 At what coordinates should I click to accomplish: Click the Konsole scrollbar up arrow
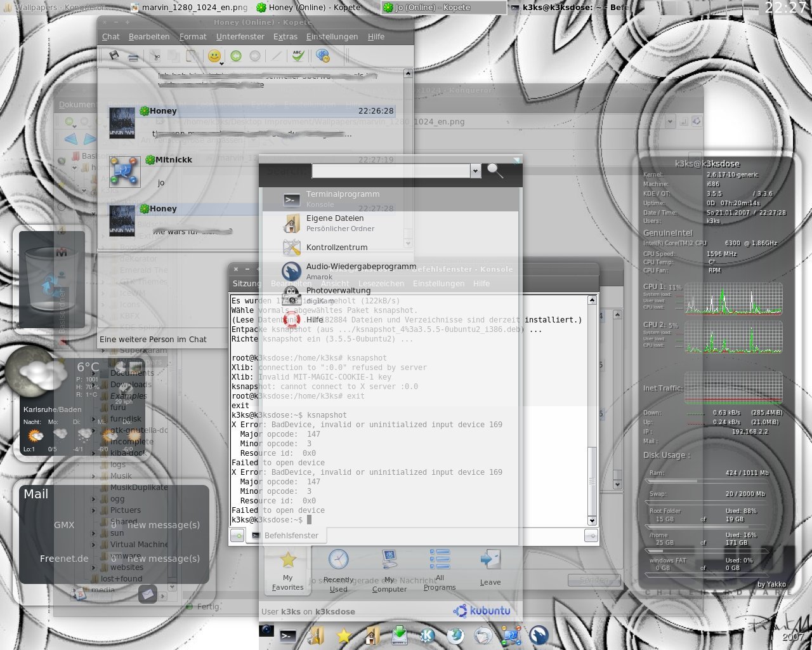(592, 300)
